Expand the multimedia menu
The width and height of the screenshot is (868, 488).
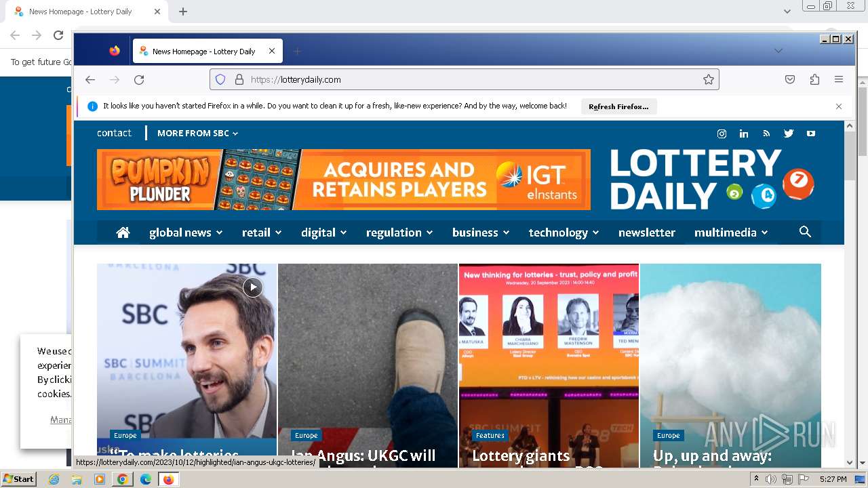[x=731, y=232]
